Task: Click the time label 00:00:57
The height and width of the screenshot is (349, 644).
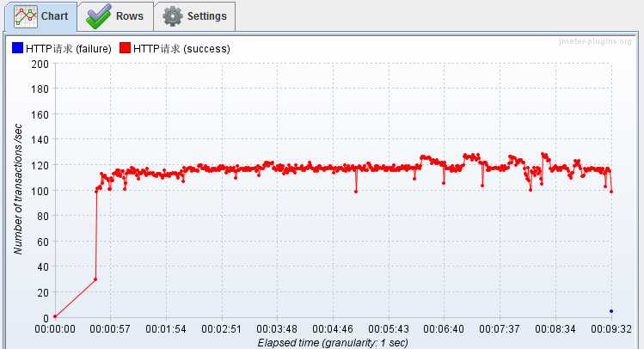Action: [110, 329]
